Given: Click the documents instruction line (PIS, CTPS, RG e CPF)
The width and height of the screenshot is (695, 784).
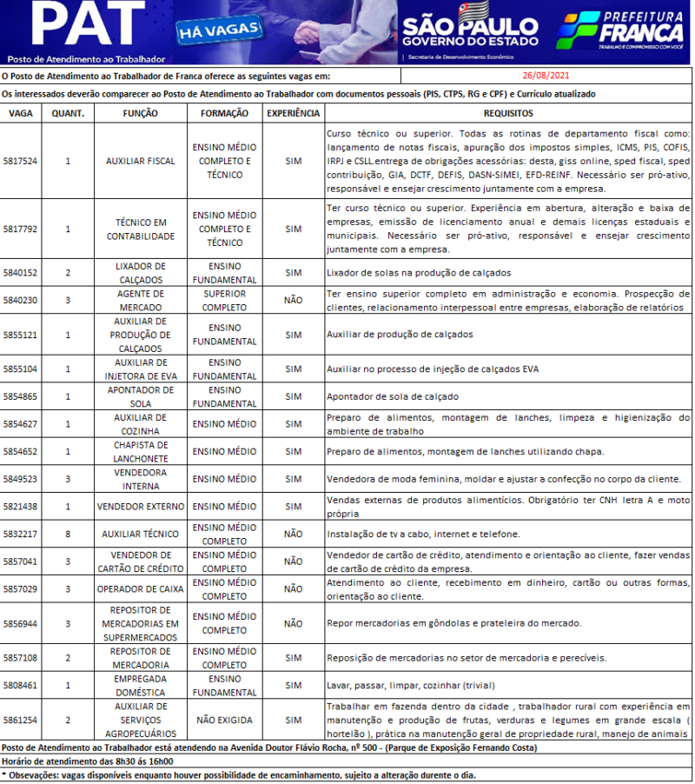Looking at the screenshot, I should click(298, 94).
